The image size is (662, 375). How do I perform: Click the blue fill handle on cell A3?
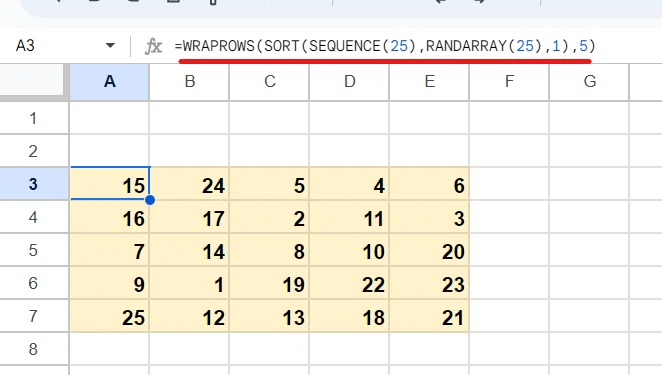[150, 200]
